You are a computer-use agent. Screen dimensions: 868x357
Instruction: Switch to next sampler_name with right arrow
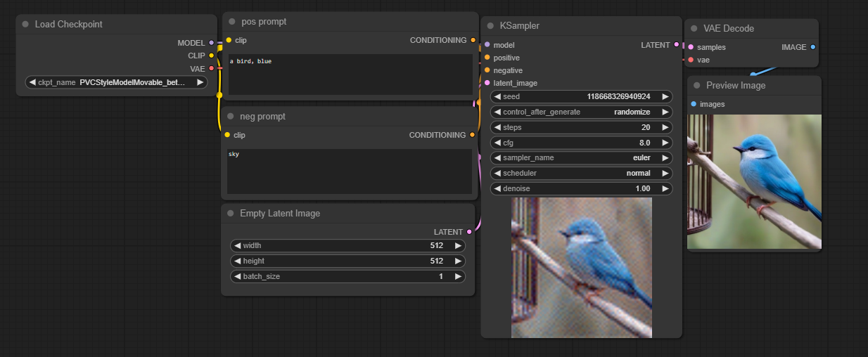pyautogui.click(x=665, y=157)
